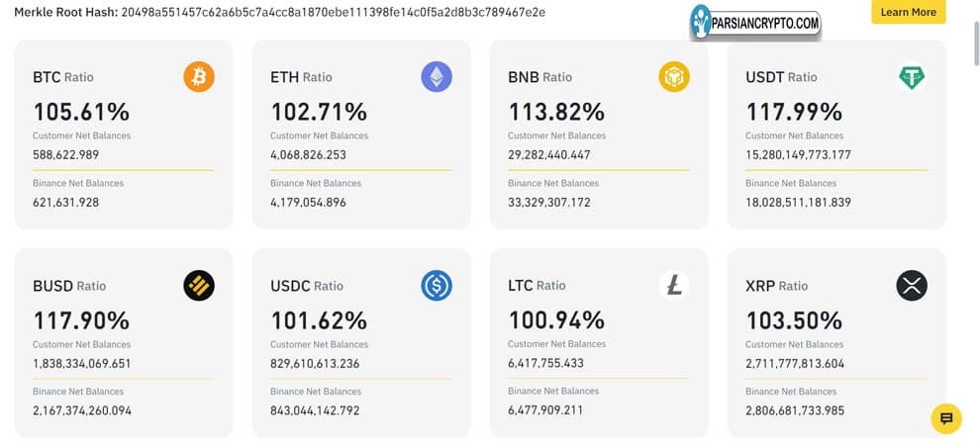This screenshot has height=446, width=980.
Task: Click the BUSD 117.90% ratio value
Action: point(81,320)
